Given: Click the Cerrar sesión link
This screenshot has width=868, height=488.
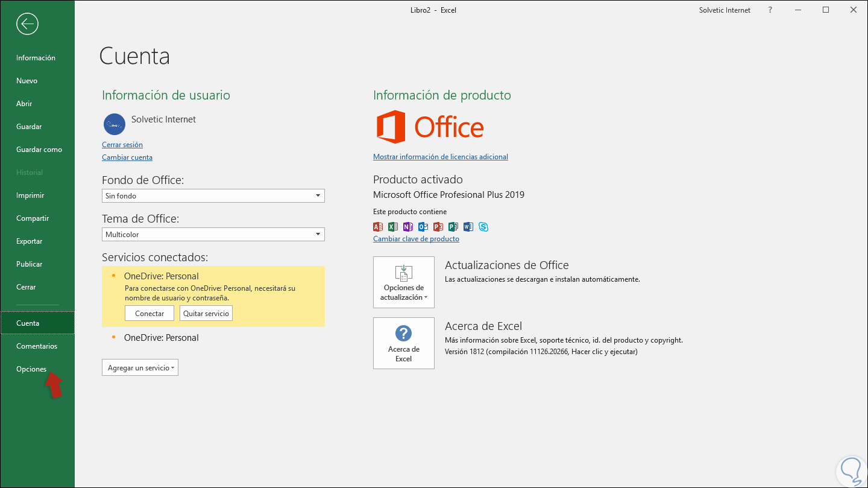Looking at the screenshot, I should pos(122,145).
